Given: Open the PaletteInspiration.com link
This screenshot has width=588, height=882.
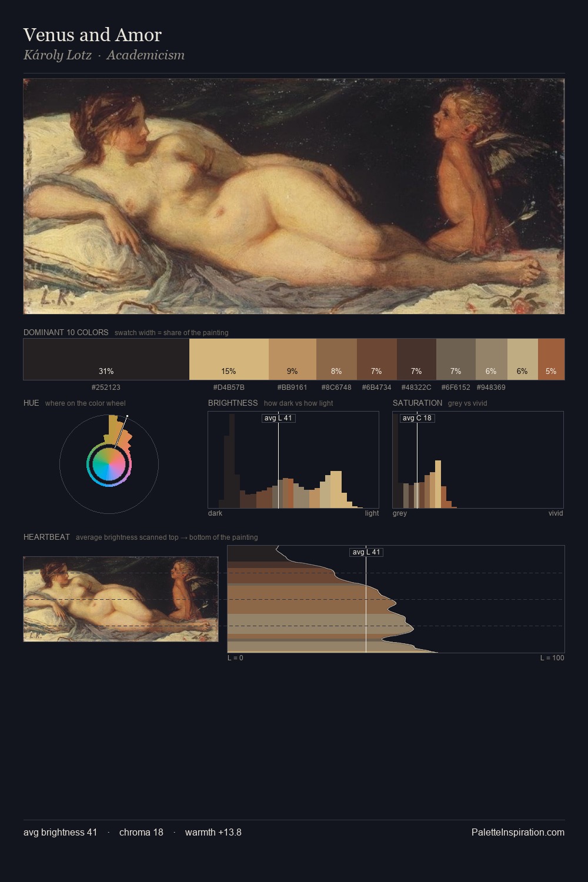Looking at the screenshot, I should pos(518,832).
